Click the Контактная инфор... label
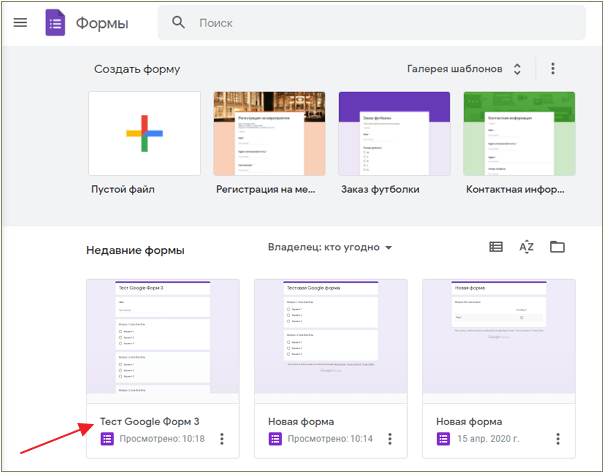The height and width of the screenshot is (473, 604). 515,190
